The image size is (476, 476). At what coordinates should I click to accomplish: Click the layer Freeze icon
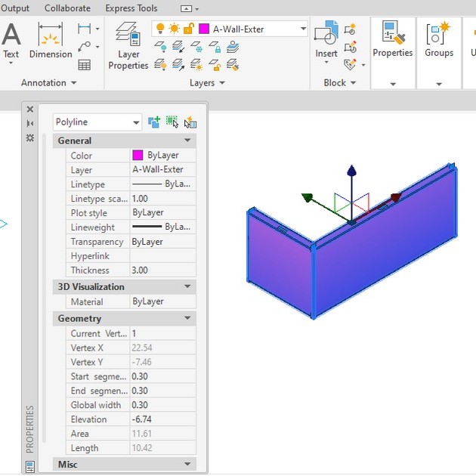click(196, 47)
